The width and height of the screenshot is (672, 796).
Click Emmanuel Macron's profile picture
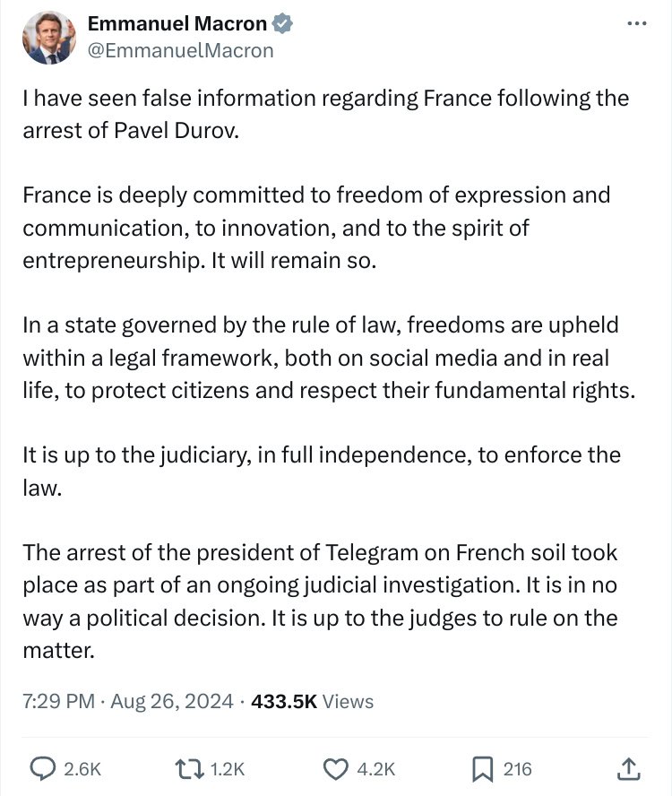[48, 37]
